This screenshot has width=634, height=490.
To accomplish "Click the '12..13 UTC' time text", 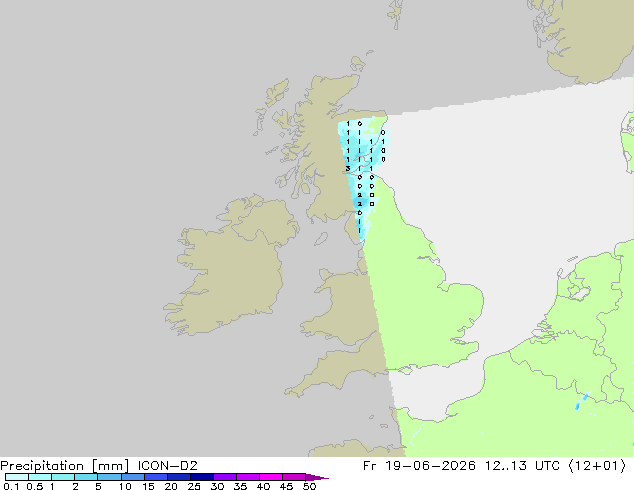I will tap(522, 466).
